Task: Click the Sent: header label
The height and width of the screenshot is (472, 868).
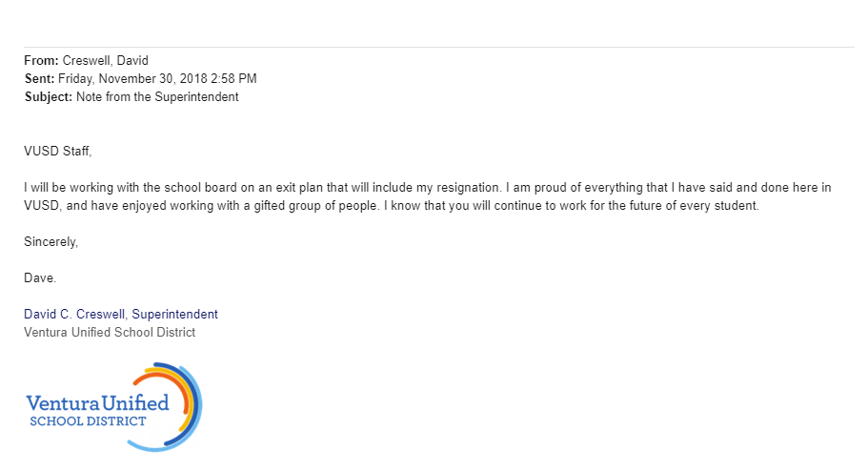Action: (x=39, y=78)
